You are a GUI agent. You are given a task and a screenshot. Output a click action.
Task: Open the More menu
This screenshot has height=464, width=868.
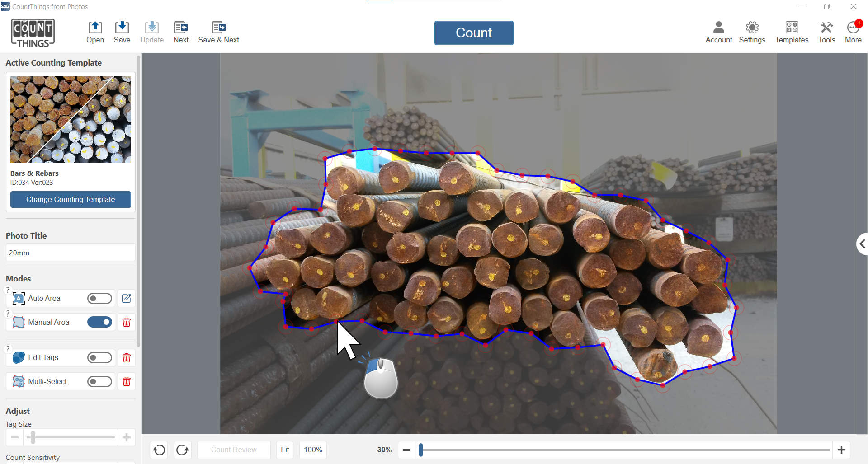click(x=853, y=28)
